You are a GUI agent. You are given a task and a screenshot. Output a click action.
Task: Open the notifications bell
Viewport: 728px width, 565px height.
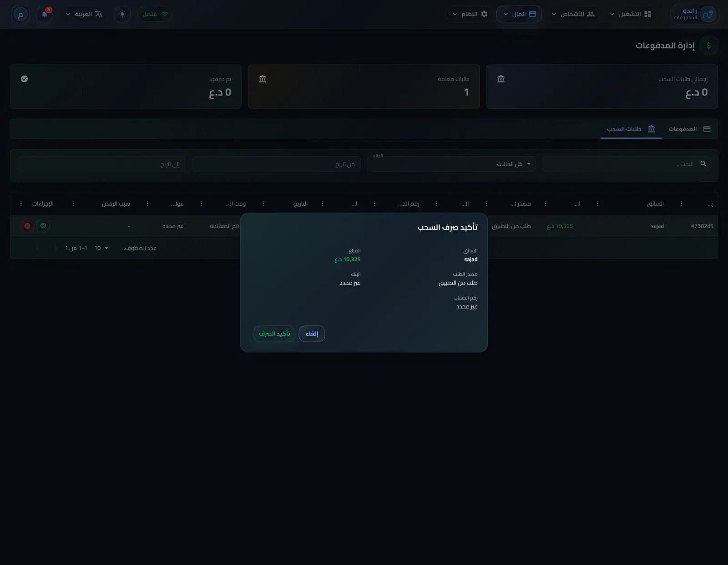(45, 14)
